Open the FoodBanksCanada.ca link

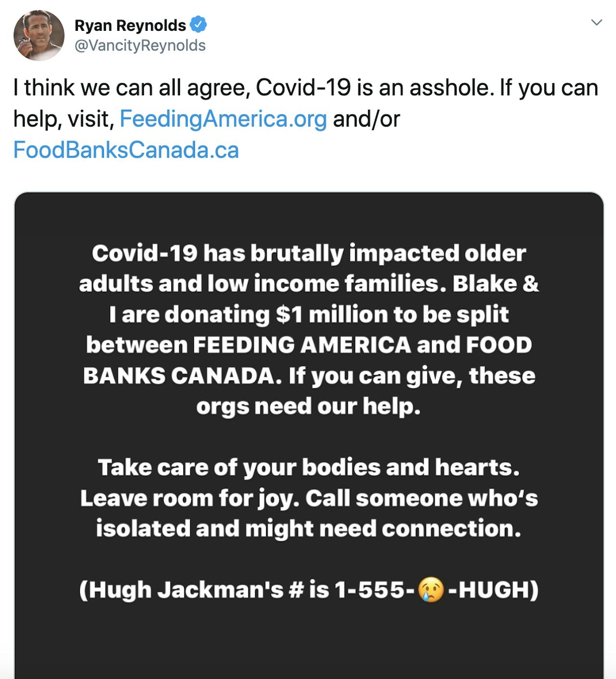click(x=126, y=150)
